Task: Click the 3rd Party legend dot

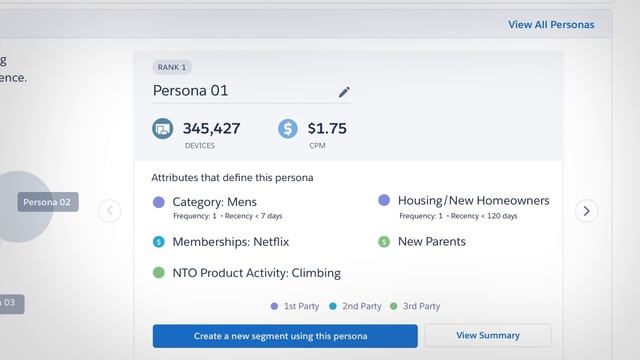Action: (x=393, y=306)
